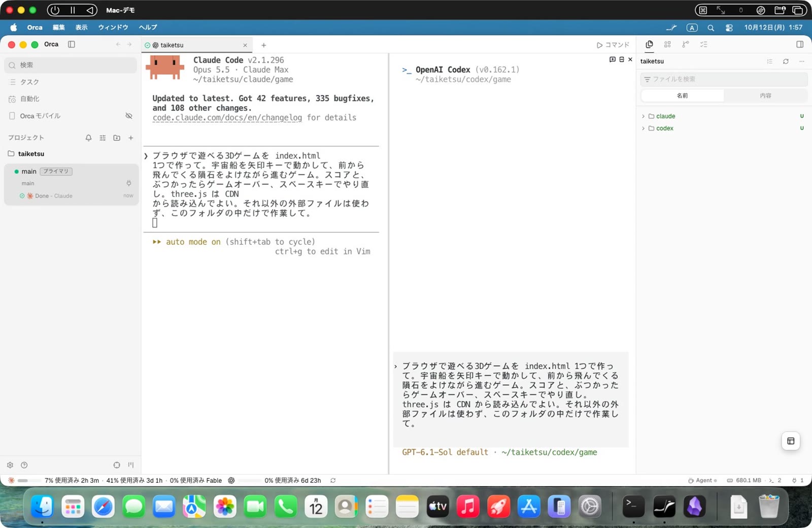Select the main プライマリ worktree row

pos(71,172)
